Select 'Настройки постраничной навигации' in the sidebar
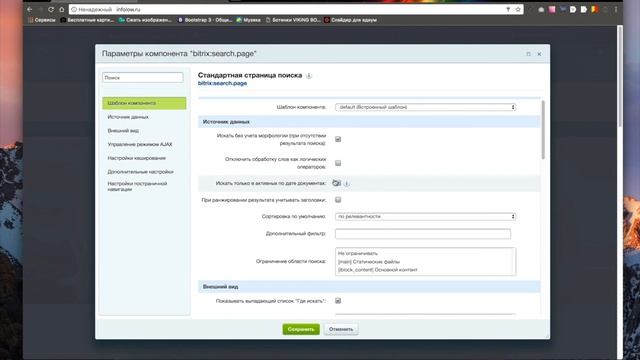This screenshot has width=640, height=360. [138, 186]
